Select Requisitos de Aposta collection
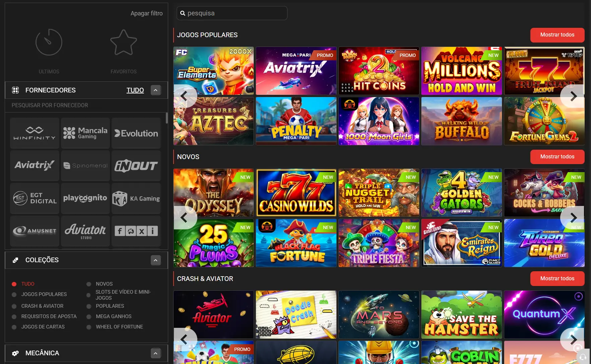Viewport: 591px width, 364px height. coord(49,316)
